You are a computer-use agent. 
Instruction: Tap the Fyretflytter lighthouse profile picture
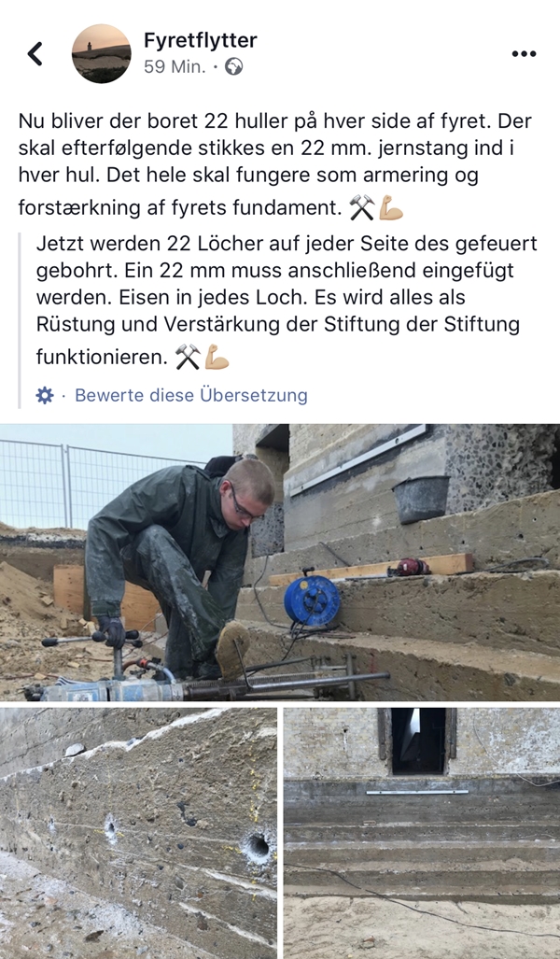pyautogui.click(x=102, y=54)
